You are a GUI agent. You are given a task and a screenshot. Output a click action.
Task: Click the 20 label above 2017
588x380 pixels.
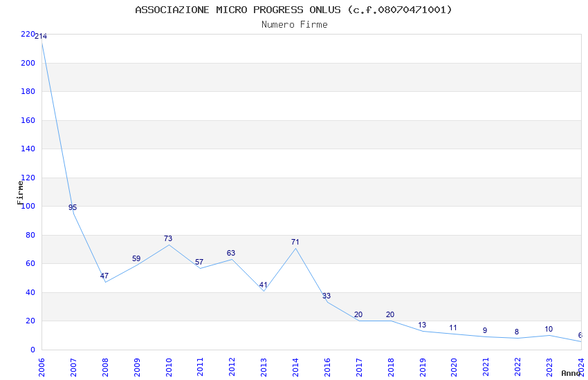(x=358, y=315)
